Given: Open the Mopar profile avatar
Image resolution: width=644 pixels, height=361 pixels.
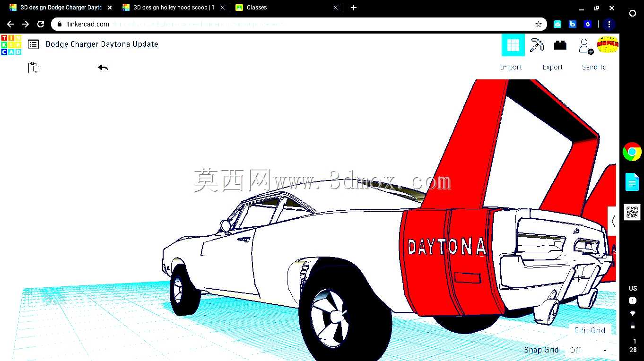Looking at the screenshot, I should 608,45.
